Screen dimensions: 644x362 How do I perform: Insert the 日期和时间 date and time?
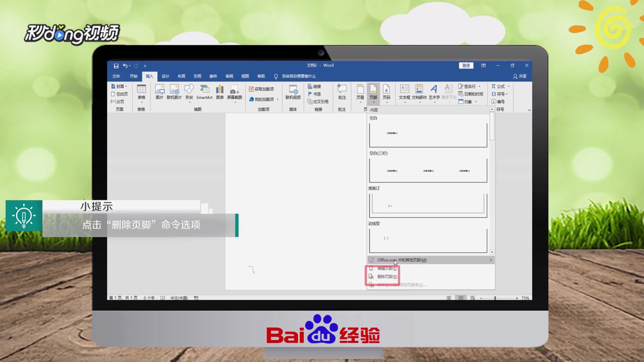point(471,94)
